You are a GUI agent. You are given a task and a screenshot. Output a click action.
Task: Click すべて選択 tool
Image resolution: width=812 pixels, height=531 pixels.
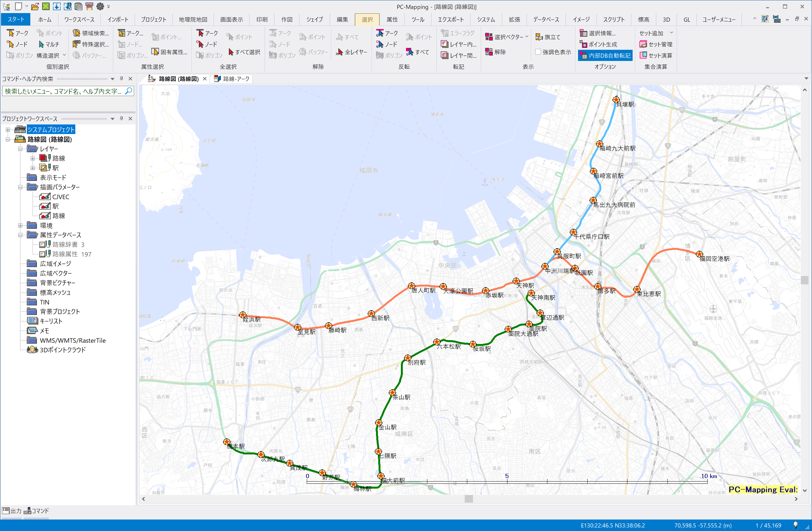244,52
